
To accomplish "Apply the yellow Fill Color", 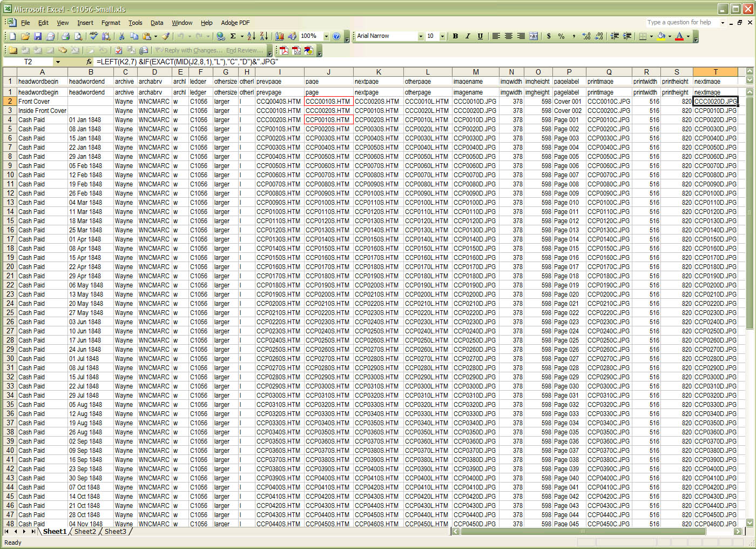I will click(x=661, y=36).
